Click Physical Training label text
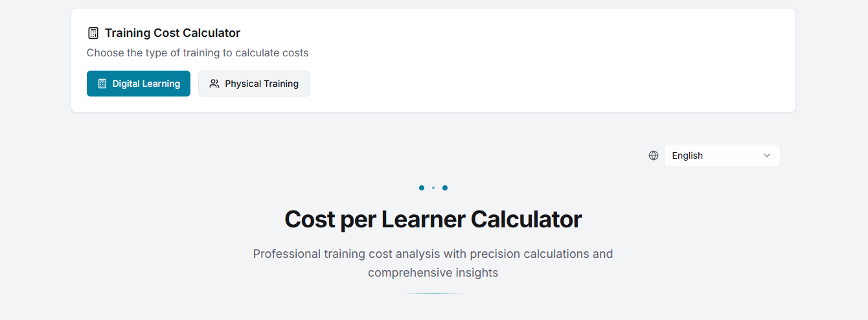The height and width of the screenshot is (320, 868). click(x=262, y=84)
